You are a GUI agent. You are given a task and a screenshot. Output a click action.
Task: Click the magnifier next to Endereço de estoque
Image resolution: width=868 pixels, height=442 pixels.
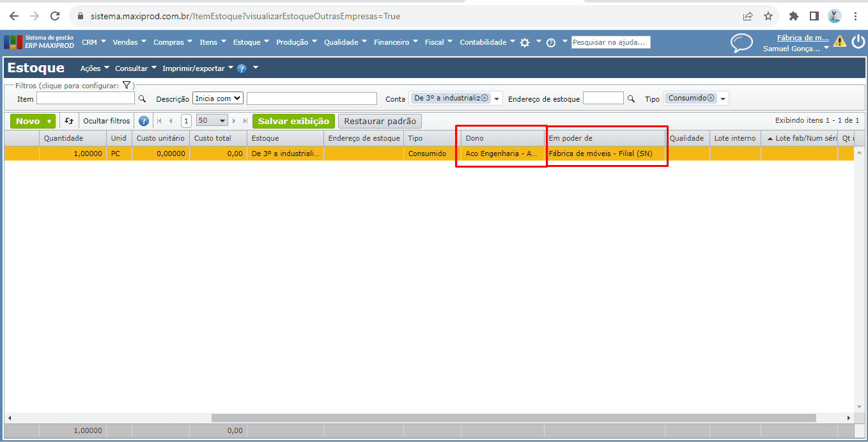pos(631,99)
